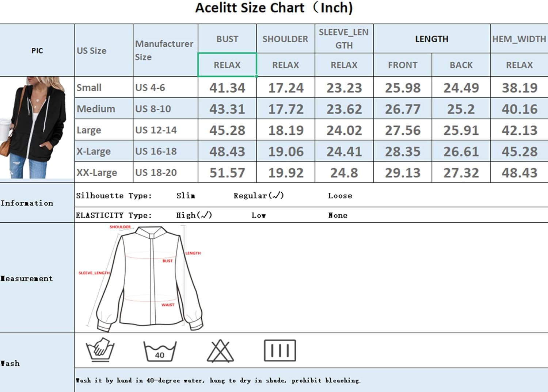Select the X-Large size row label
This screenshot has width=548, height=392.
tap(94, 151)
